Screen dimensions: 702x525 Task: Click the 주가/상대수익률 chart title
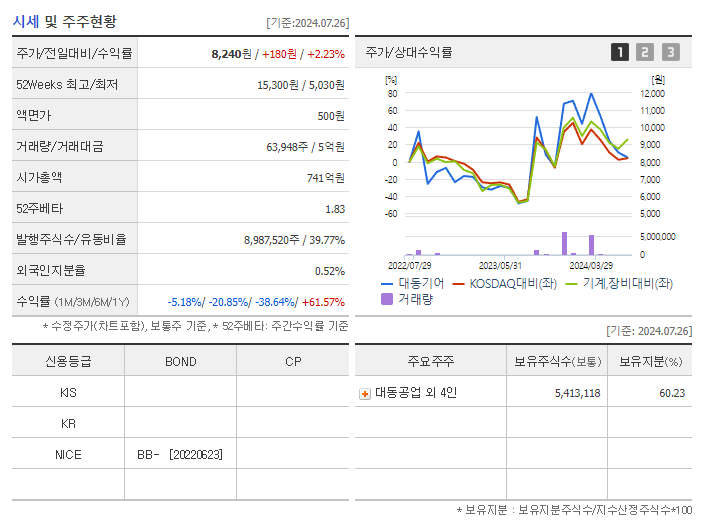tap(409, 52)
